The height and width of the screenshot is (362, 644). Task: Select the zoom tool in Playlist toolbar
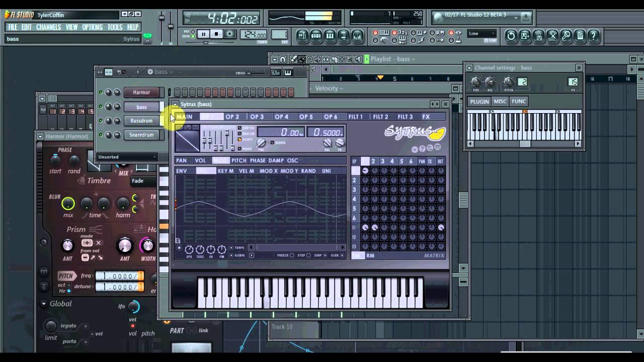pyautogui.click(x=350, y=59)
